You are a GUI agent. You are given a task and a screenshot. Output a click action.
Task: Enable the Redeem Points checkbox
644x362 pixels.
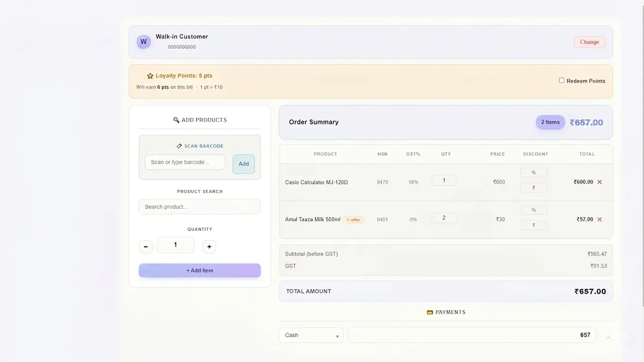tap(561, 80)
